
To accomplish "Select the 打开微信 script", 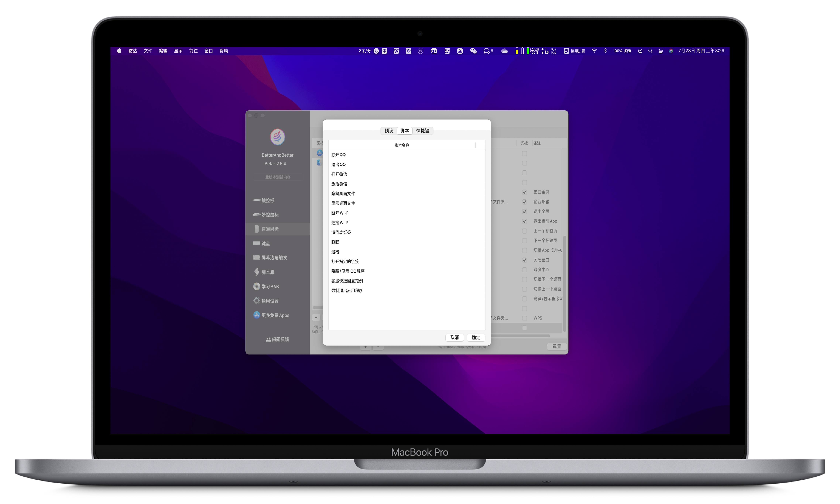I will pyautogui.click(x=407, y=174).
